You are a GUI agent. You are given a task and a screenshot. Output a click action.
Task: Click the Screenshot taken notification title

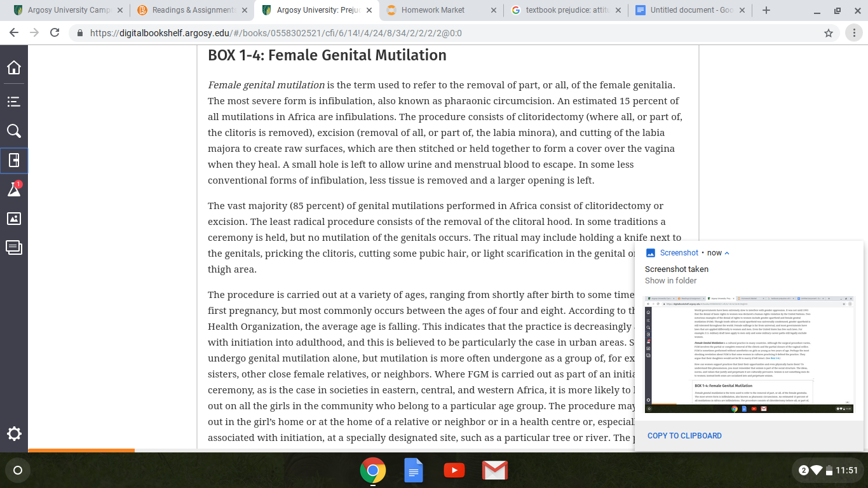(677, 269)
